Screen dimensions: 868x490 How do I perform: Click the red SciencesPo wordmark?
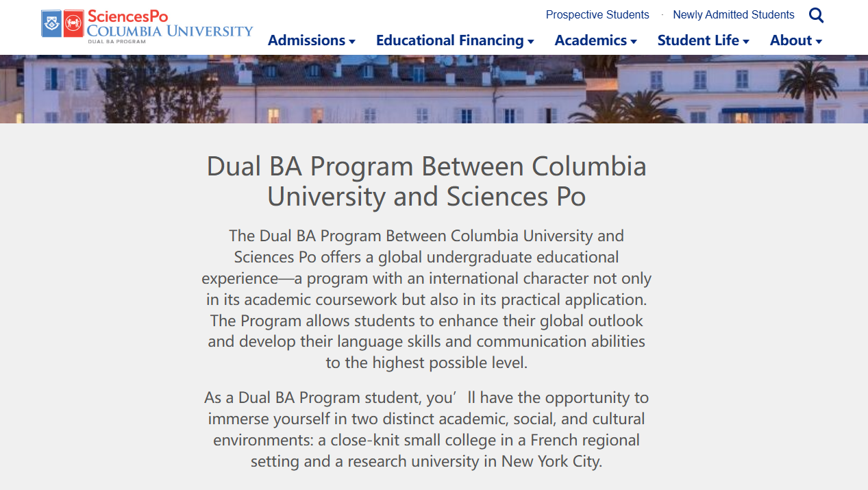[127, 16]
